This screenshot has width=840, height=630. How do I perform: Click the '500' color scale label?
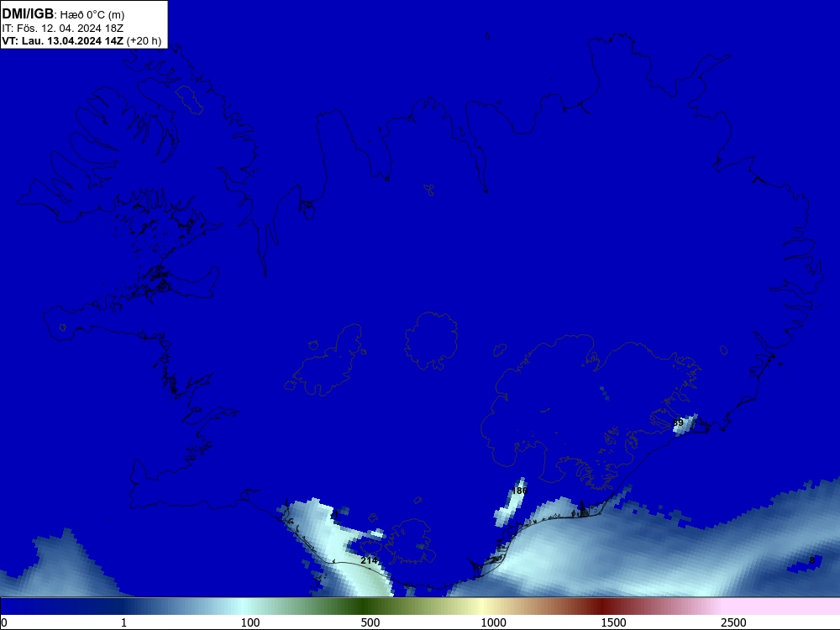pos(370,622)
